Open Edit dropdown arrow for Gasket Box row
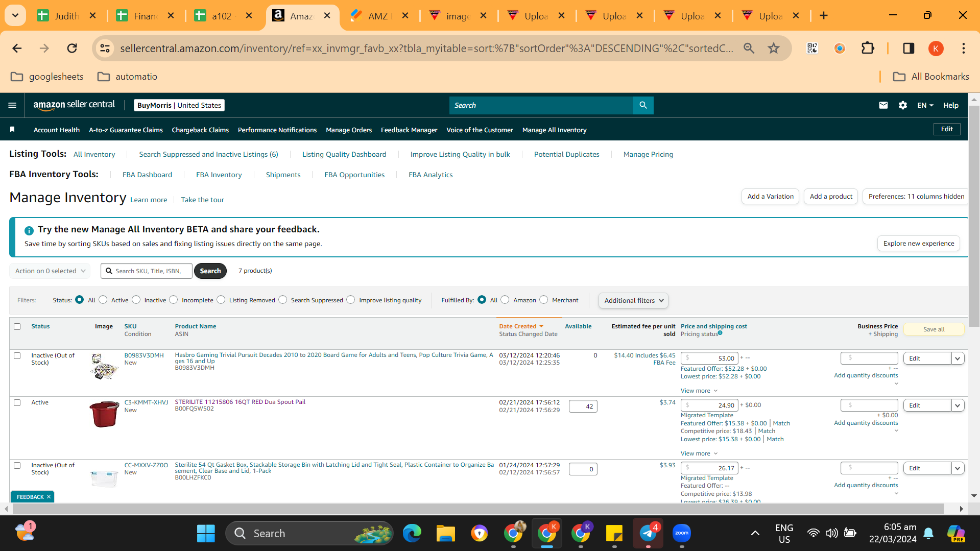This screenshot has width=980, height=551. 958,468
